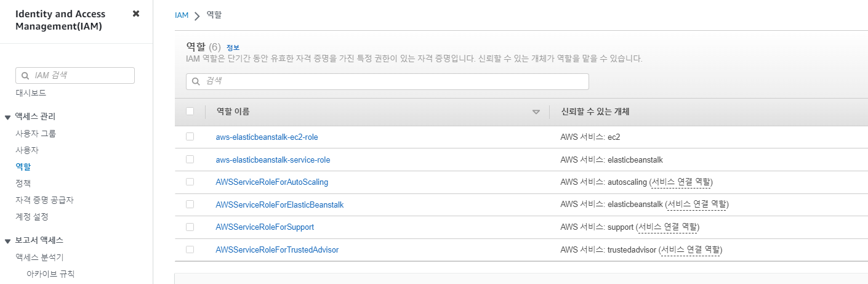Toggle the select-all checkbox in the table header

(190, 112)
